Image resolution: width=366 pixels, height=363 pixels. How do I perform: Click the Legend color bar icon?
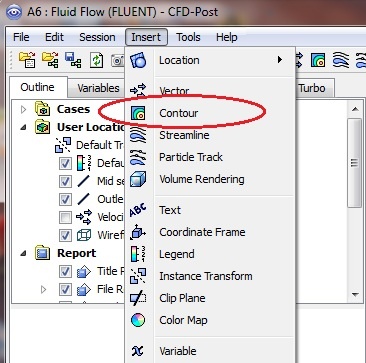click(138, 254)
